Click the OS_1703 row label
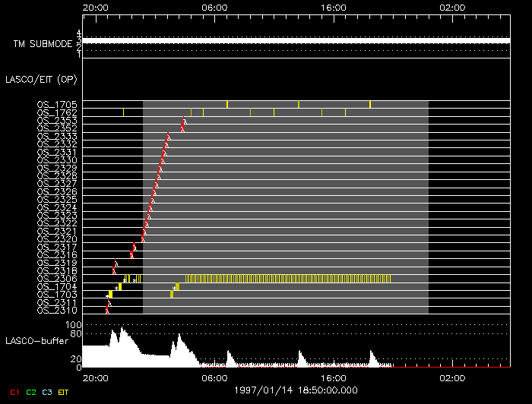The width and height of the screenshot is (532, 404). 57,294
